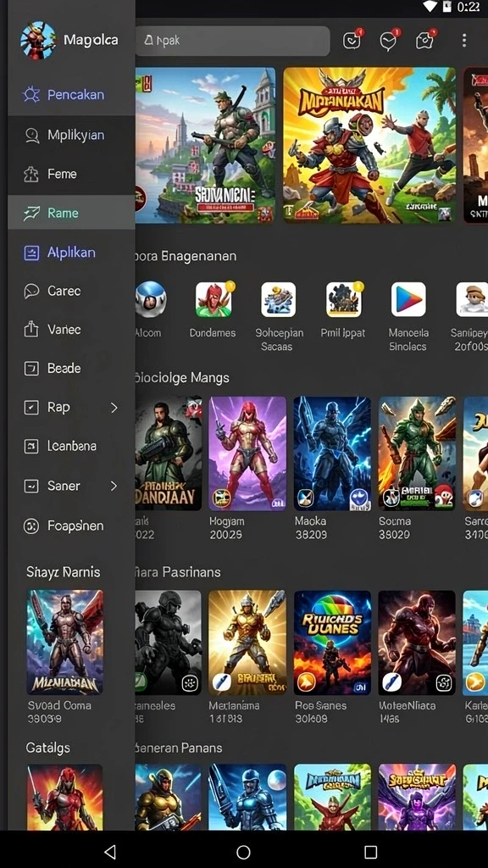488x868 pixels.
Task: Open the yellow Mpianiakan featured banner
Action: (x=369, y=146)
